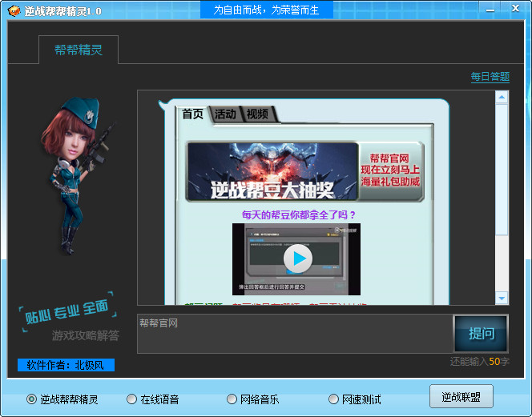The height and width of the screenshot is (417, 532).
Task: Click the 游戏攻略解答 text
Action: tap(86, 335)
